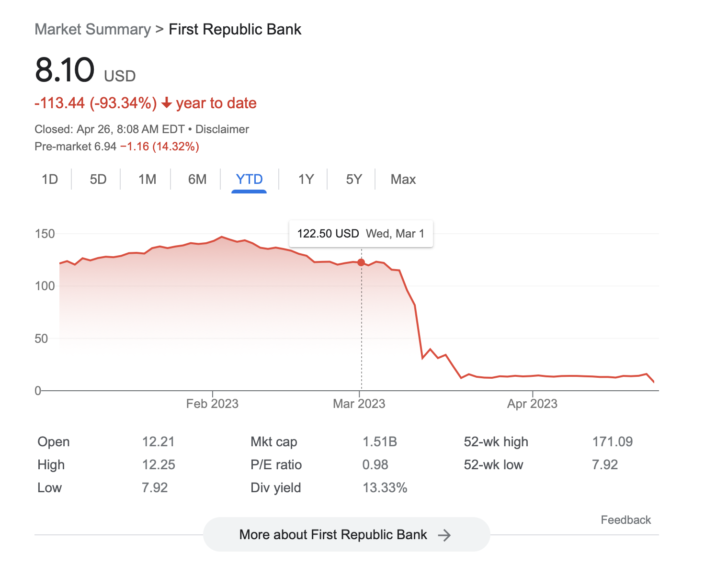The width and height of the screenshot is (705, 588).
Task: Click the Mkt cap value 1.51B
Action: click(380, 441)
